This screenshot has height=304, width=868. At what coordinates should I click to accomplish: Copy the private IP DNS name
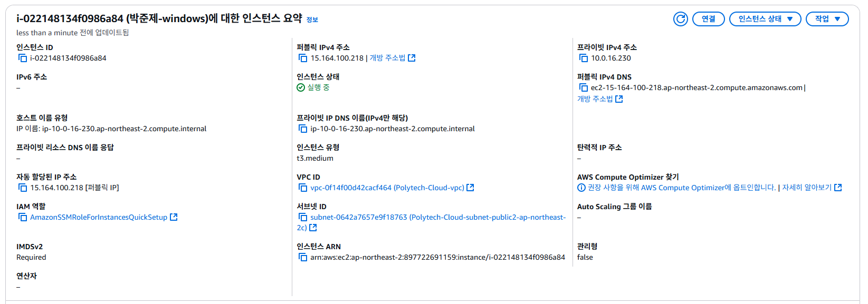click(303, 129)
